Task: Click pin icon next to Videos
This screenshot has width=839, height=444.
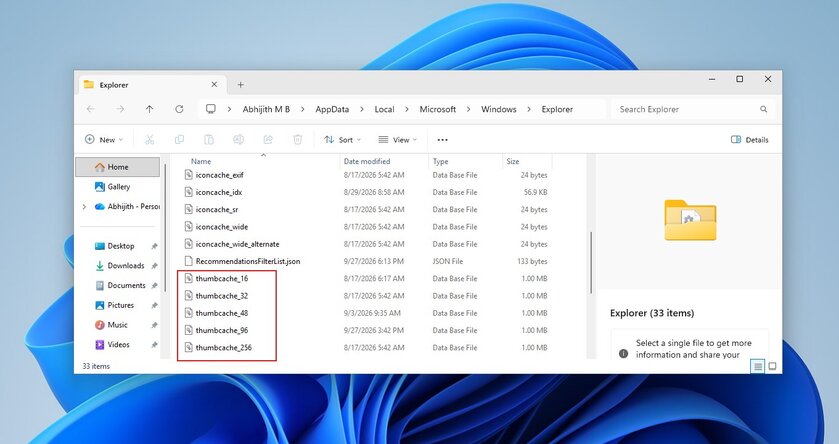Action: (154, 345)
